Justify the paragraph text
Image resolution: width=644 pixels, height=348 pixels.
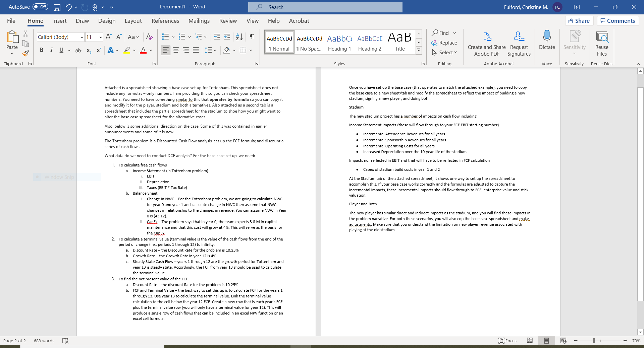(x=196, y=50)
